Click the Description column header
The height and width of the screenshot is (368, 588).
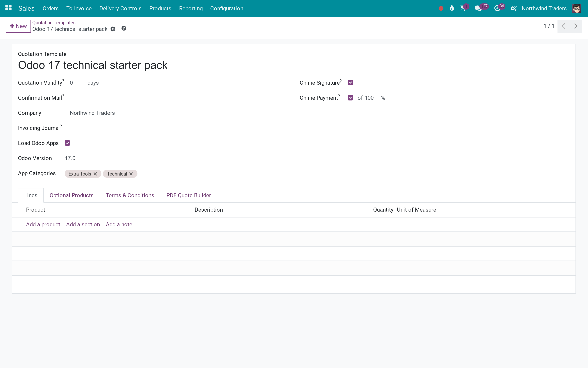pyautogui.click(x=209, y=210)
